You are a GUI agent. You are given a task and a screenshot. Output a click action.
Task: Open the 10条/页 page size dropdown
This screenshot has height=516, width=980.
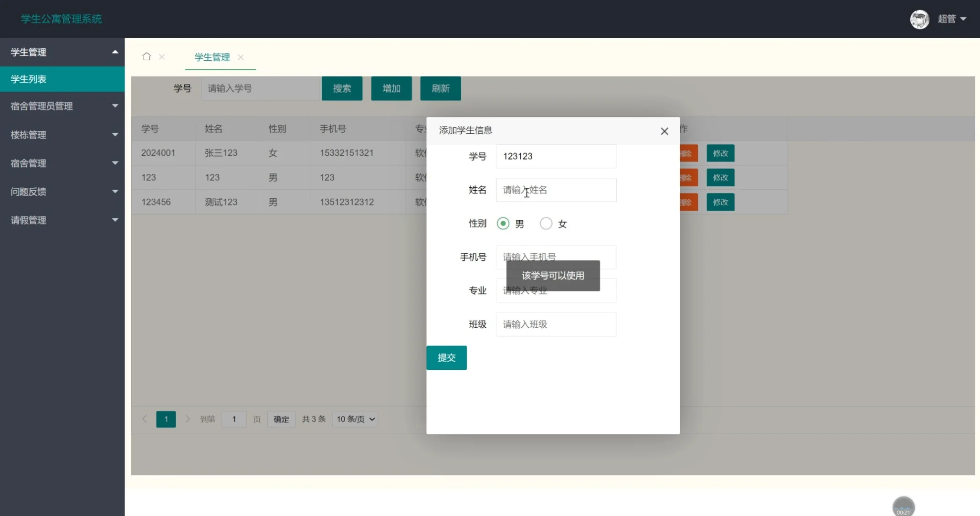pyautogui.click(x=354, y=419)
